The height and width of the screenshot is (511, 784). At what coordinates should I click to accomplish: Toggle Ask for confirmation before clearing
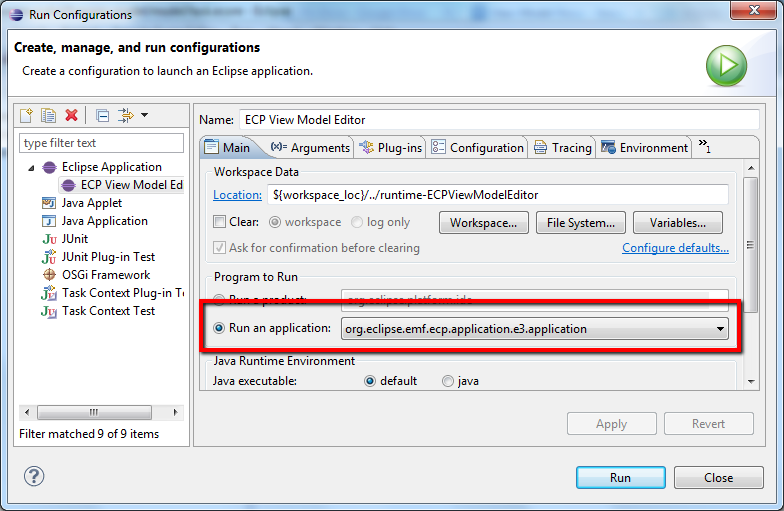click(219, 248)
